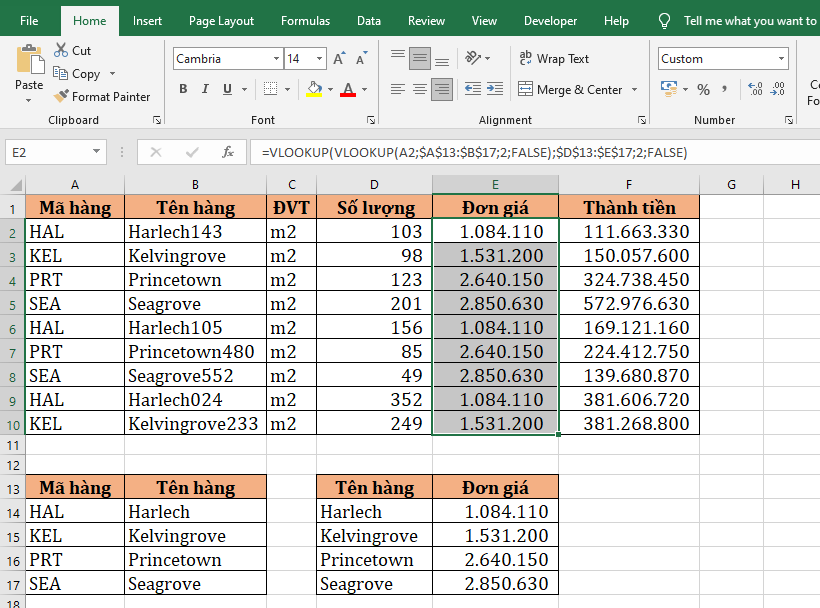
Task: Click the Increase Font Size icon
Action: coord(339,59)
